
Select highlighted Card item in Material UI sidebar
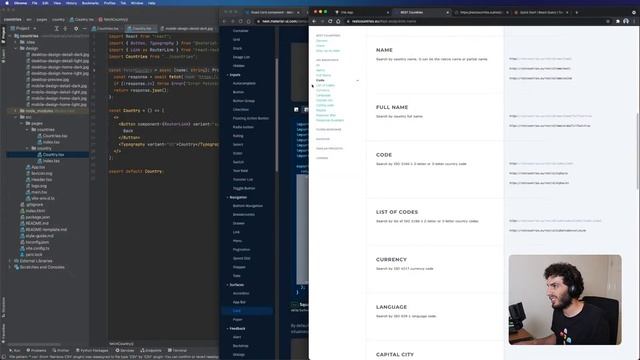point(247,311)
